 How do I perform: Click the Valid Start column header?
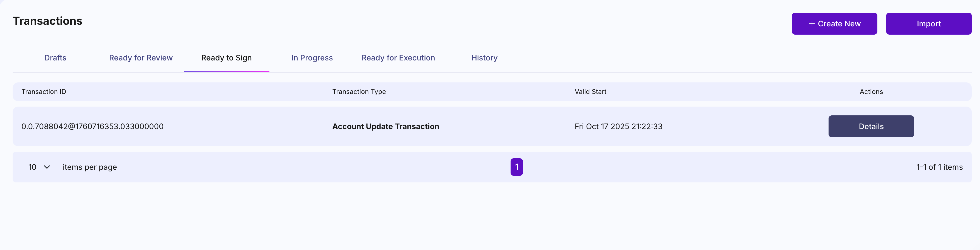(590, 92)
